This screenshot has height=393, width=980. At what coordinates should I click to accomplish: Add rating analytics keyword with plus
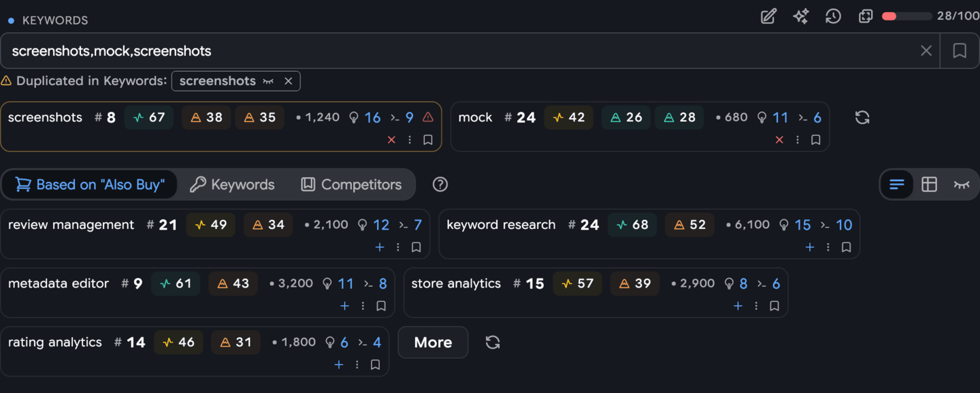click(x=339, y=364)
